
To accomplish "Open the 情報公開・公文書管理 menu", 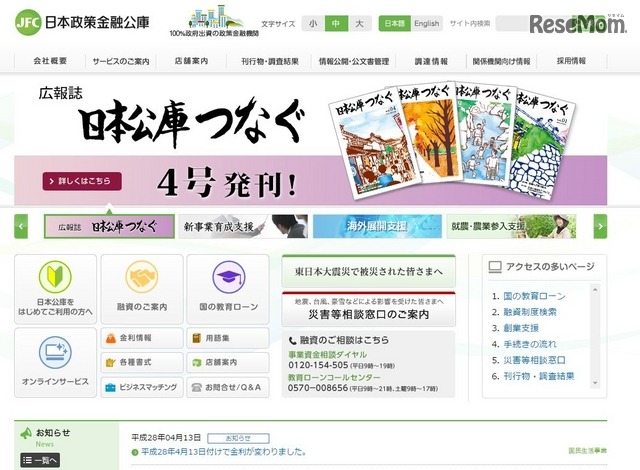I will coord(353,61).
